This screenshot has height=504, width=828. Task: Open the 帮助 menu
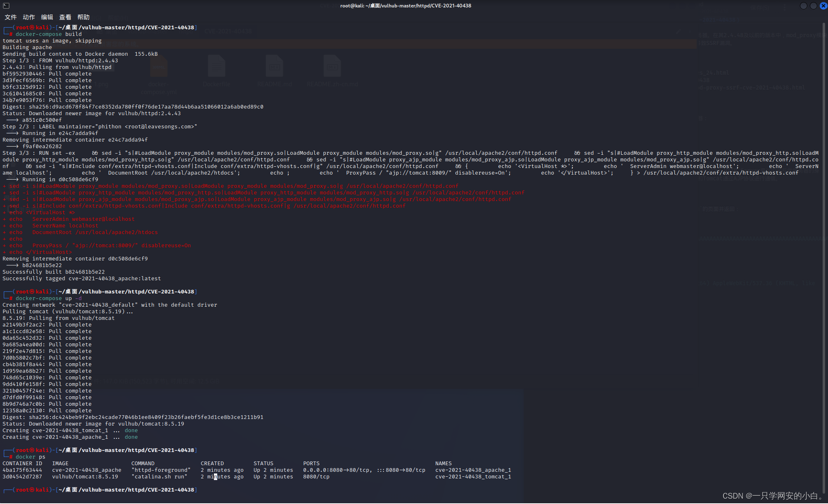click(83, 17)
